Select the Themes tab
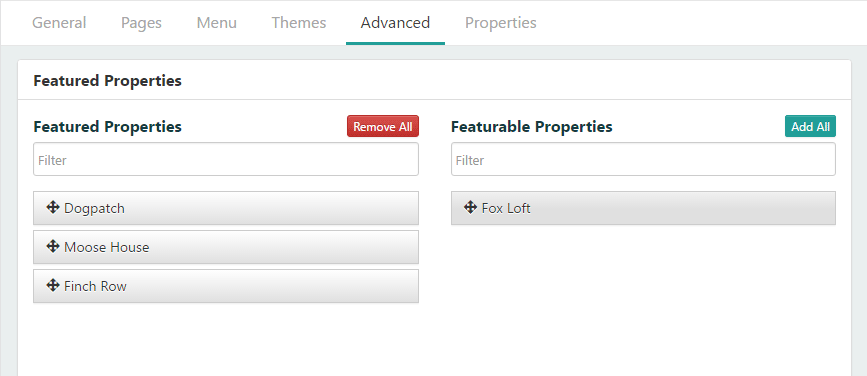Viewport: 867px width, 376px height. click(x=299, y=23)
